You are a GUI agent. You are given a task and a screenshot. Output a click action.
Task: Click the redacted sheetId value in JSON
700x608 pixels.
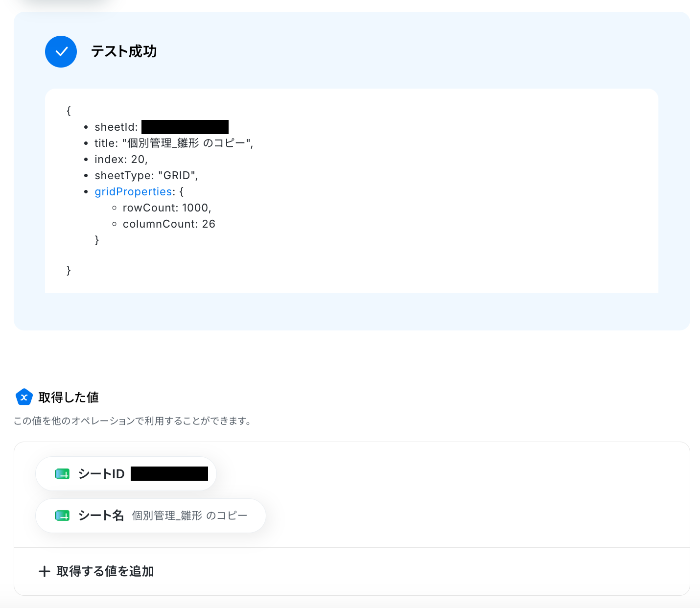click(x=185, y=127)
